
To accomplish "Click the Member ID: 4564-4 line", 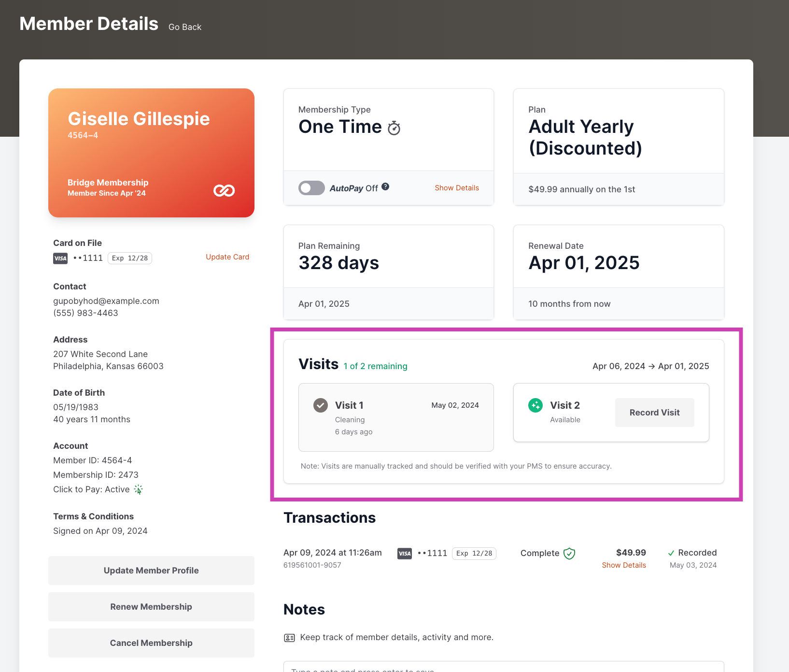I will point(93,460).
